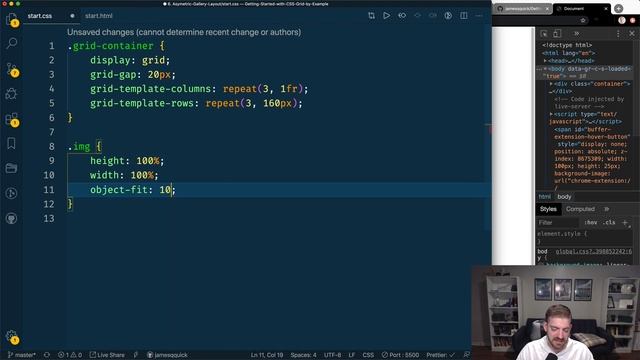Select the body breadcrumb in DevTools
Image resolution: width=640 pixels, height=360 pixels.
point(564,197)
